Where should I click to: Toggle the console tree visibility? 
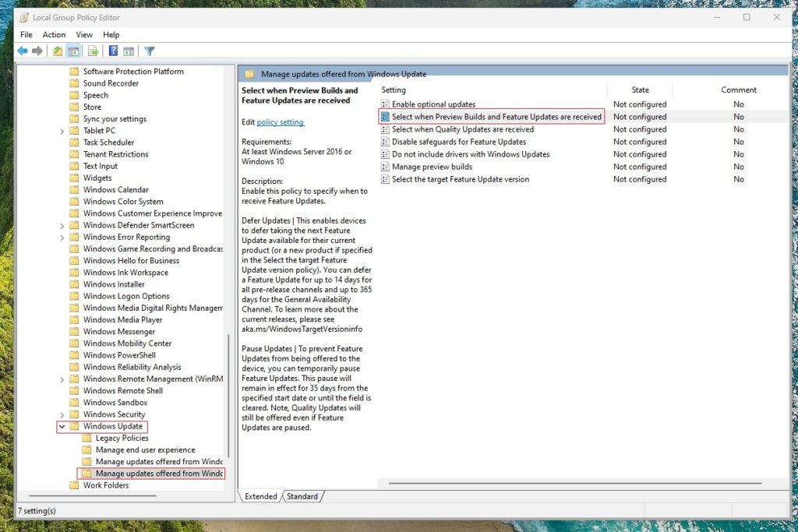[x=72, y=51]
